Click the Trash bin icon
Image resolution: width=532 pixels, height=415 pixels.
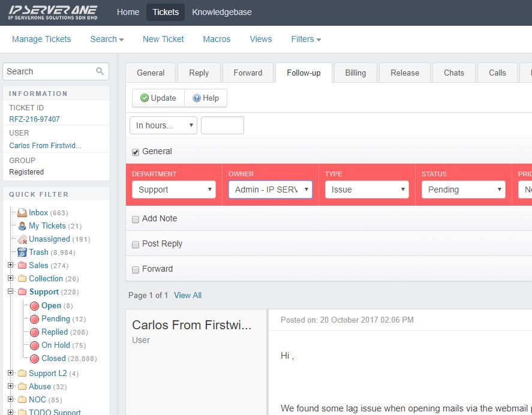pos(22,252)
